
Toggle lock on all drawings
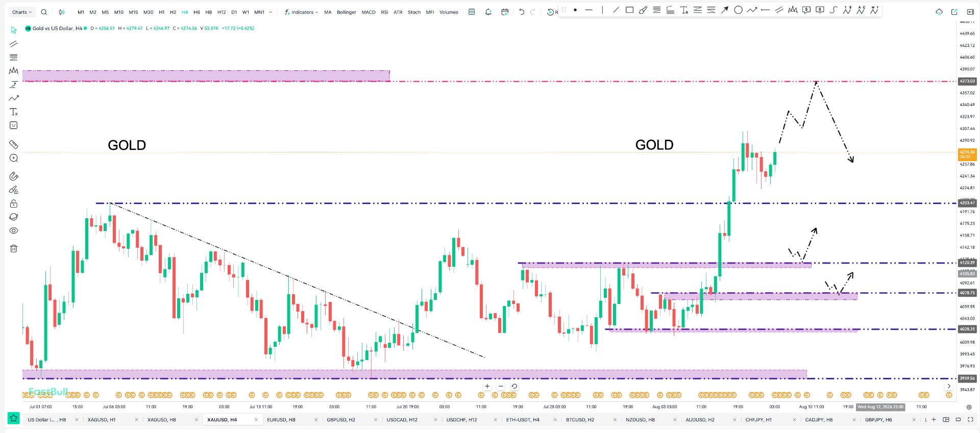pyautogui.click(x=14, y=203)
